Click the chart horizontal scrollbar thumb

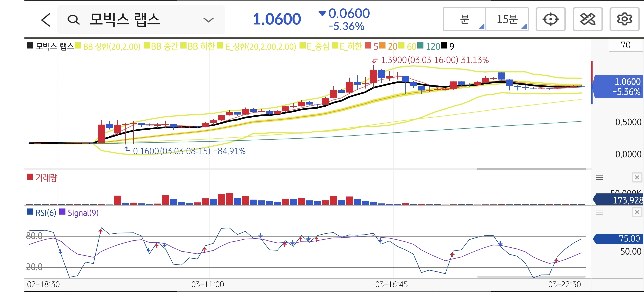[x=531, y=169]
